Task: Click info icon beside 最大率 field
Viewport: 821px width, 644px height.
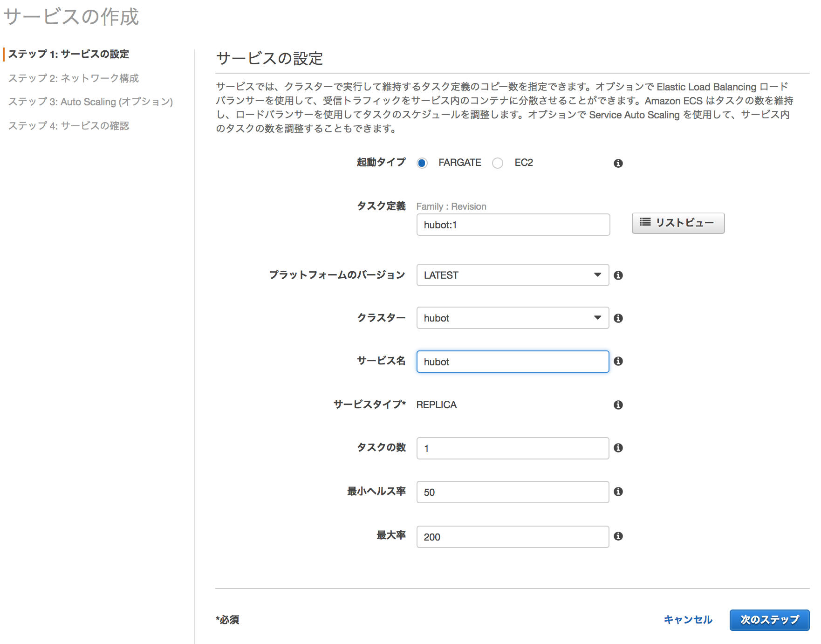Action: (618, 536)
